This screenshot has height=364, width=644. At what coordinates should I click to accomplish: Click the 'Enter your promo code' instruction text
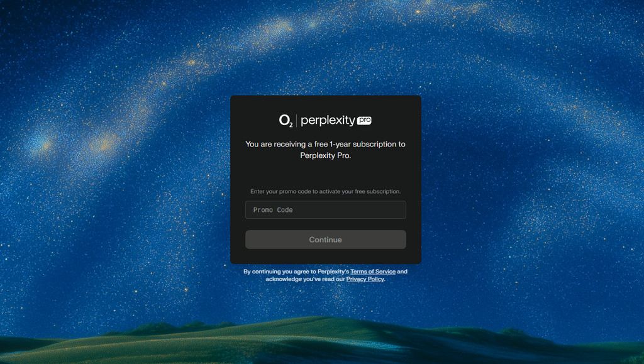click(326, 191)
